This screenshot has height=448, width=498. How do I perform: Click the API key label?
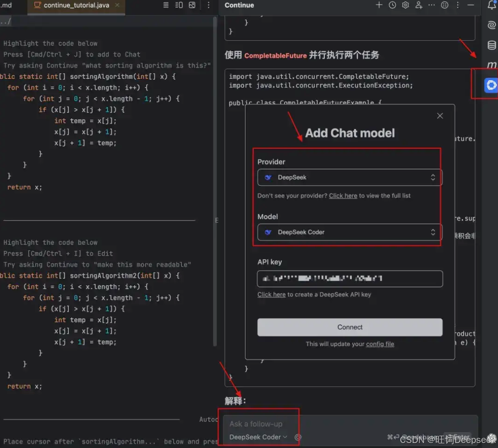click(270, 262)
